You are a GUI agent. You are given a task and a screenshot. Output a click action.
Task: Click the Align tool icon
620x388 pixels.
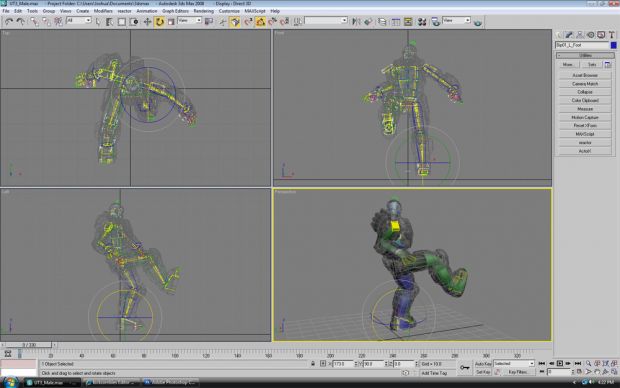click(x=368, y=22)
